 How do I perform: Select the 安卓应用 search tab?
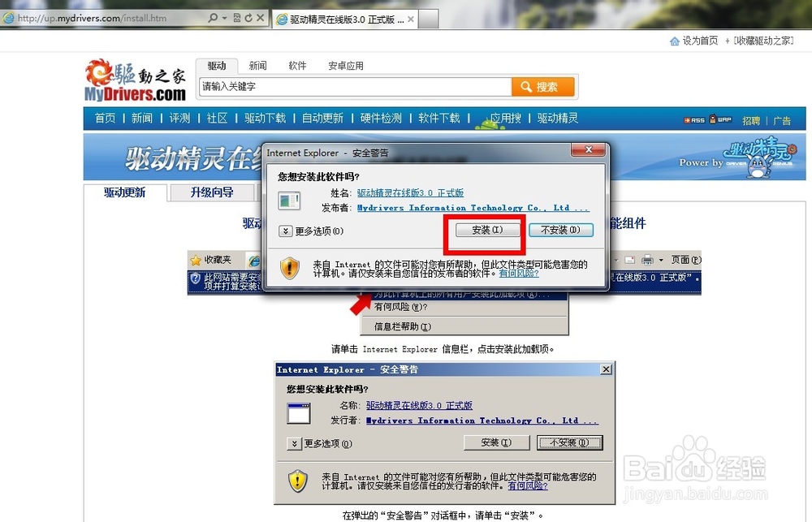(x=345, y=66)
